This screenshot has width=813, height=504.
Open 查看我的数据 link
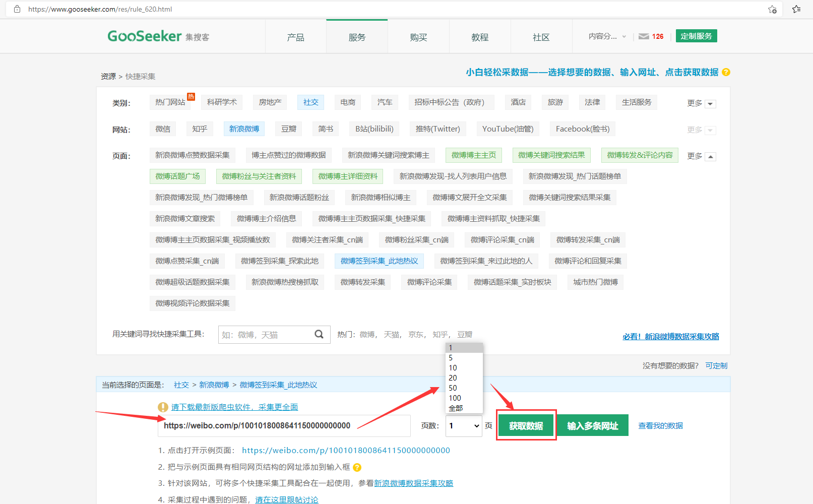pyautogui.click(x=660, y=426)
